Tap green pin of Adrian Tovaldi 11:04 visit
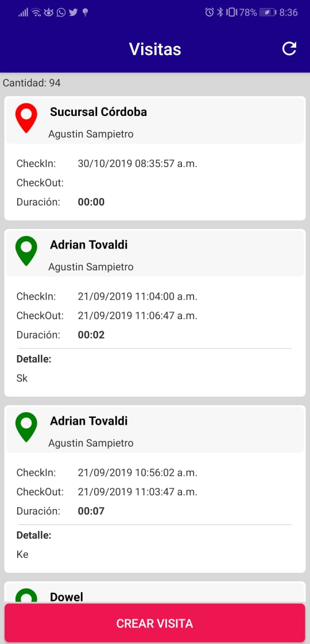The width and height of the screenshot is (310, 644). pyautogui.click(x=26, y=250)
